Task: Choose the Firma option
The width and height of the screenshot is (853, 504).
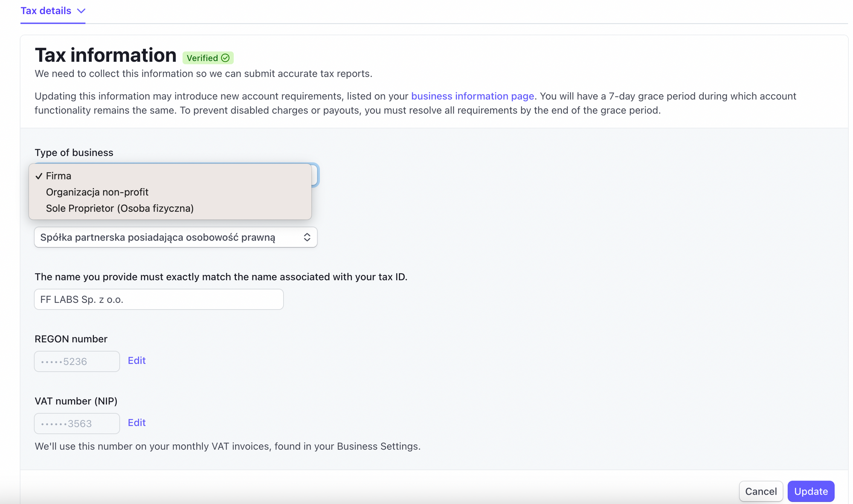Action: (170, 176)
